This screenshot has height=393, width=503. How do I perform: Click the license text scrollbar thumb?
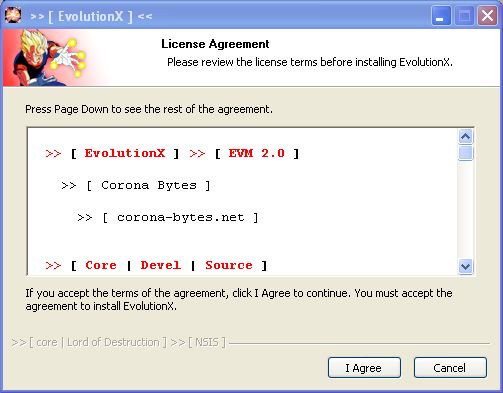(x=465, y=153)
